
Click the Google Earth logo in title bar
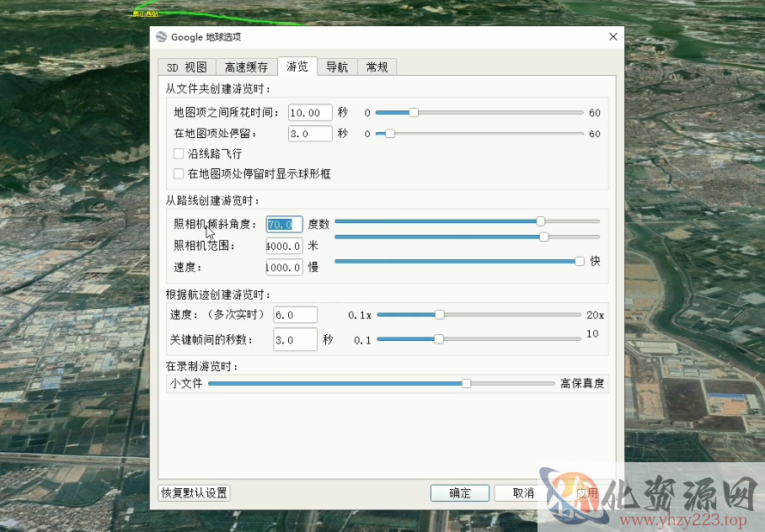162,36
